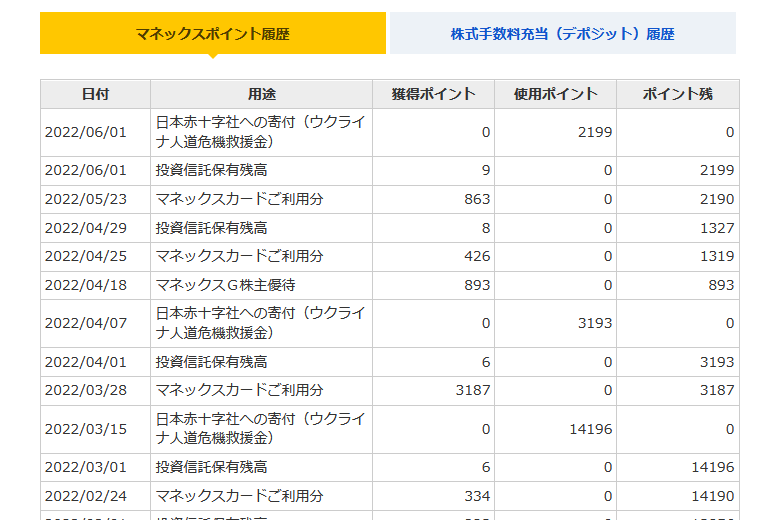This screenshot has height=520, width=780.
Task: Click マネックスカードご利用分 in the 2022/04/25 row
Action: (239, 256)
